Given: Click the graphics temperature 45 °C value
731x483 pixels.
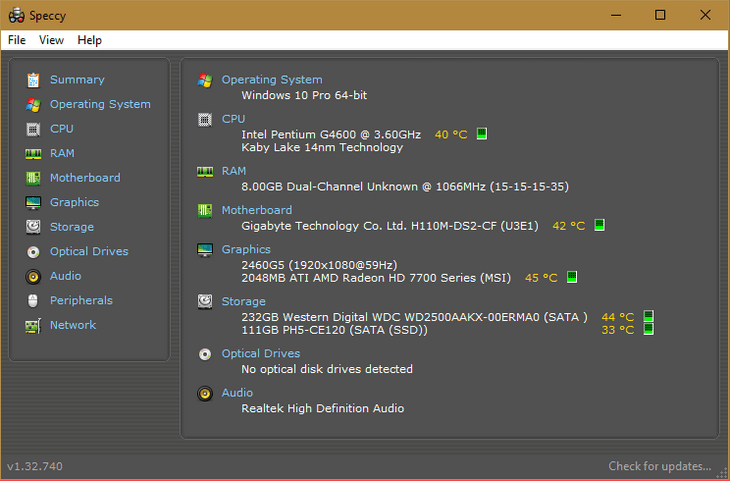Looking at the screenshot, I should coord(541,278).
